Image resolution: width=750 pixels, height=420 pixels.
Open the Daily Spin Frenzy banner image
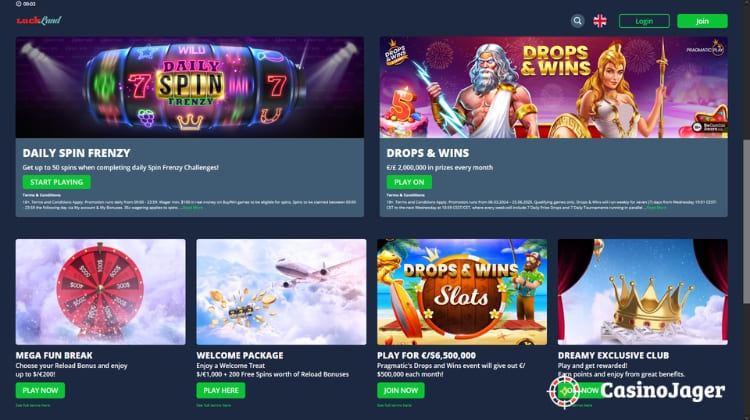tap(190, 88)
